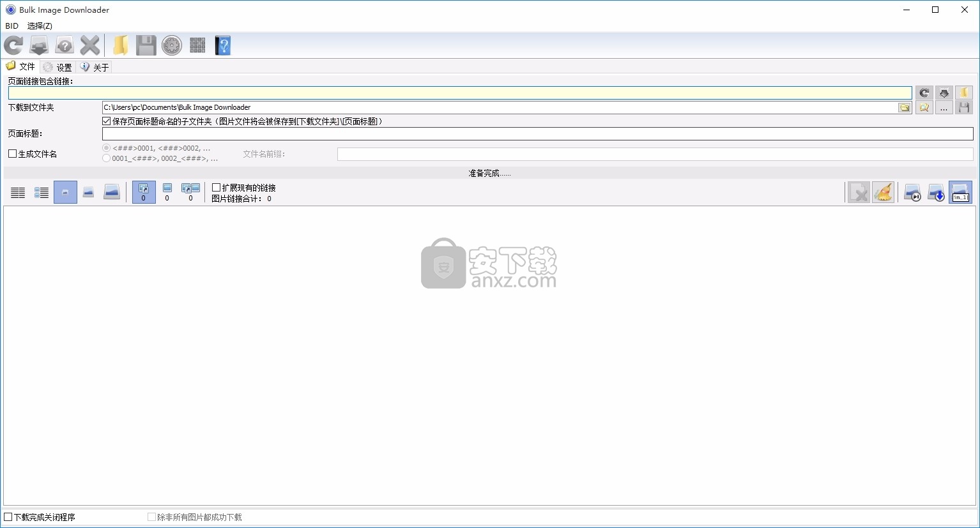
Task: Click the 图片链接合计 count label
Action: point(241,199)
